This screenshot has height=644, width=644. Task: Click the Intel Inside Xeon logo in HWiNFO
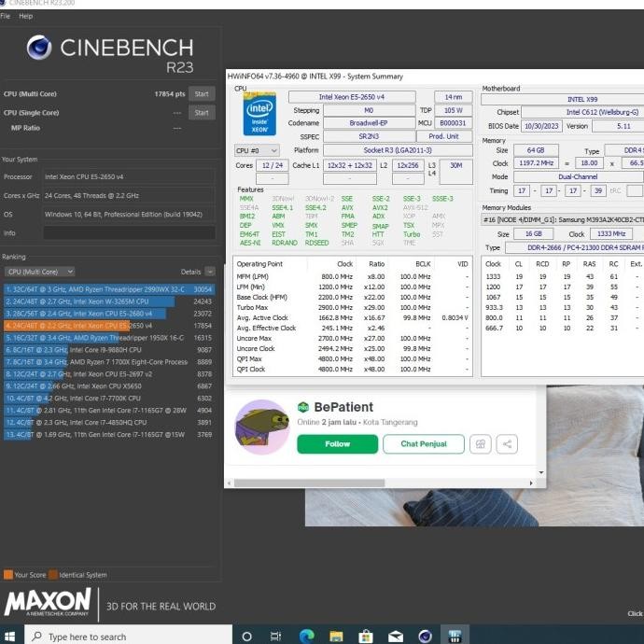(259, 114)
